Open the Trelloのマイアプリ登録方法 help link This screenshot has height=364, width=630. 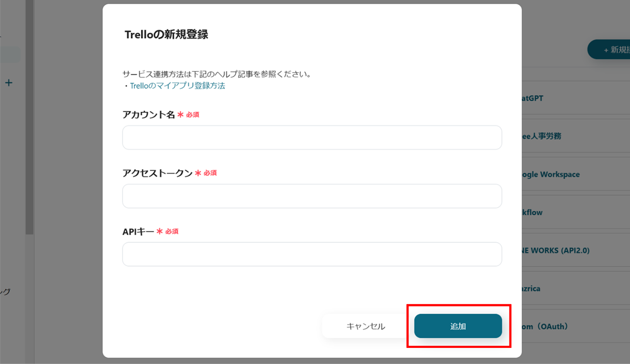pyautogui.click(x=178, y=86)
